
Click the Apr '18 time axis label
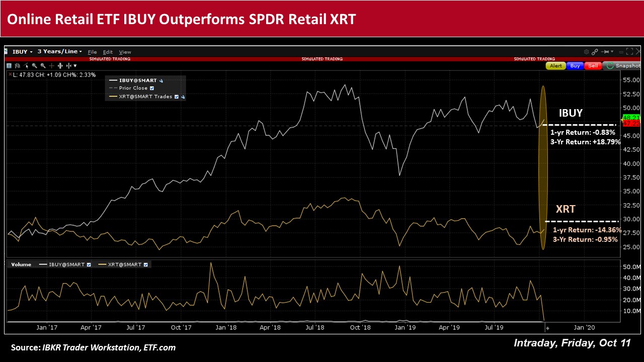[x=271, y=328]
